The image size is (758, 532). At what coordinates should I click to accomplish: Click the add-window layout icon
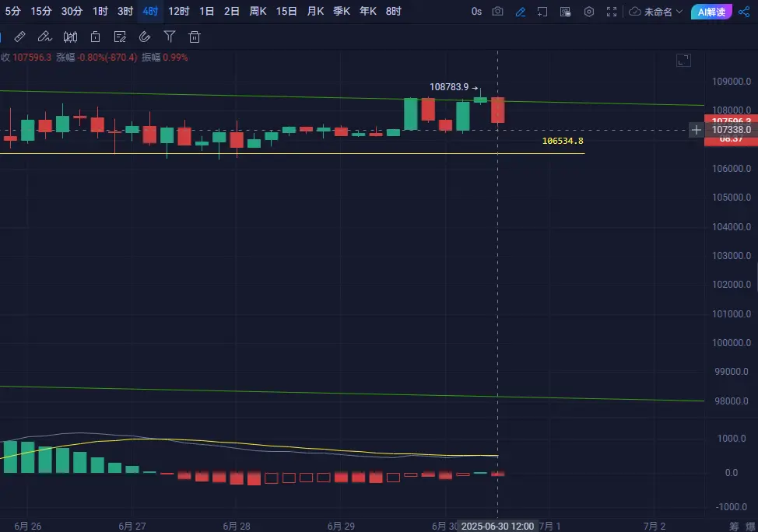(542, 12)
